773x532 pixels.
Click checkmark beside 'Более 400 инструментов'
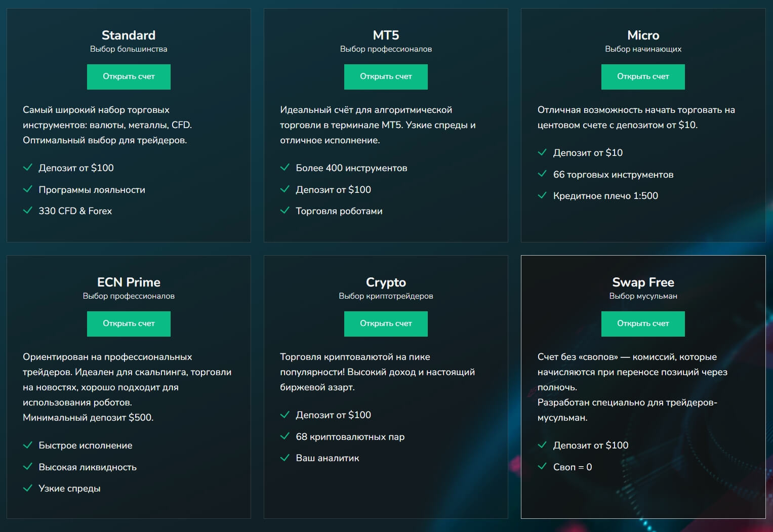click(x=285, y=167)
